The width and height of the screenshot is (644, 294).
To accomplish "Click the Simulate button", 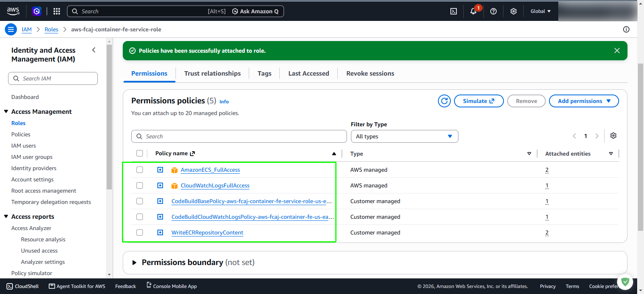I will 479,101.
